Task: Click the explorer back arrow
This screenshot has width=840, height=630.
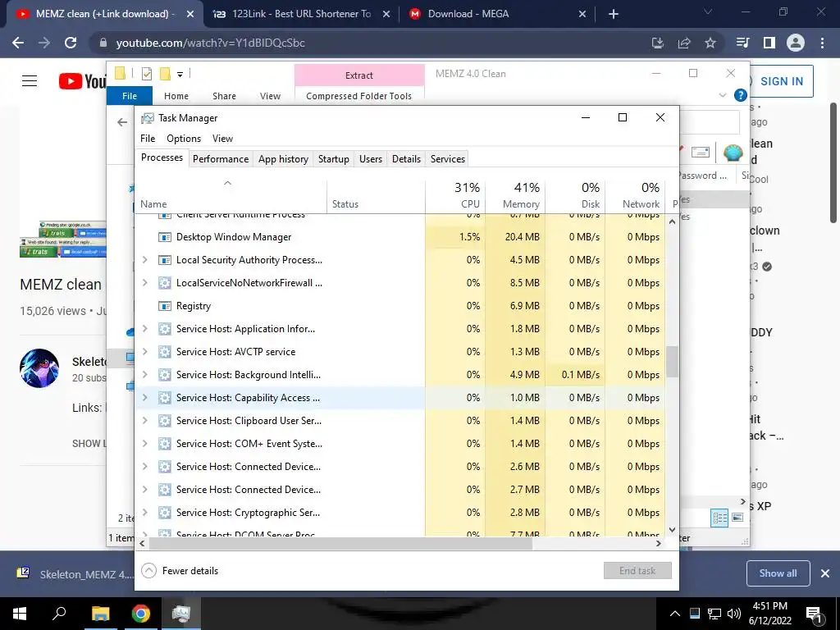Action: tap(122, 123)
